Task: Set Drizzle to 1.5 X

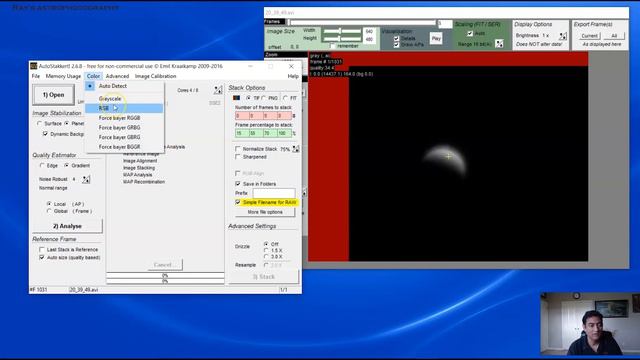Action: pyautogui.click(x=266, y=250)
